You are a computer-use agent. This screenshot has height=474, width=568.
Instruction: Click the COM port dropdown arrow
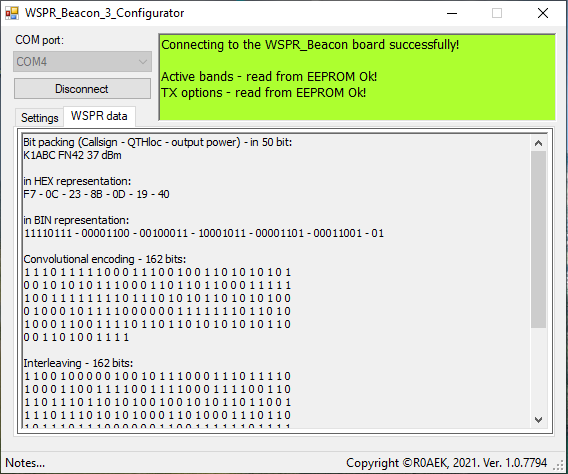143,62
